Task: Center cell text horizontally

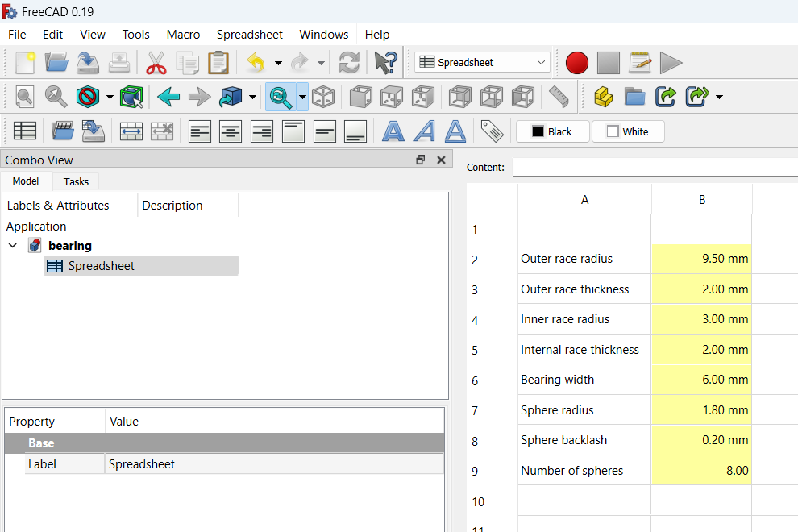Action: point(231,131)
